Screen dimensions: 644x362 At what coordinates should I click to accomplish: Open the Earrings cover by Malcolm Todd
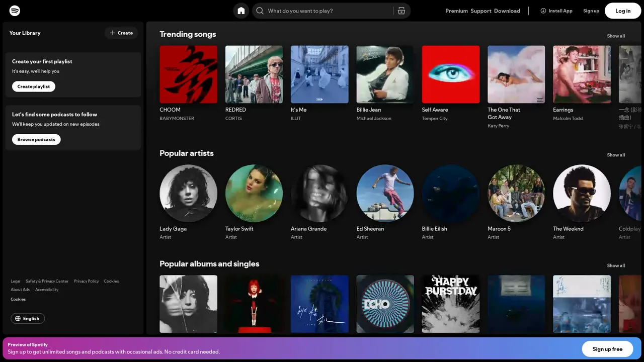[582, 74]
